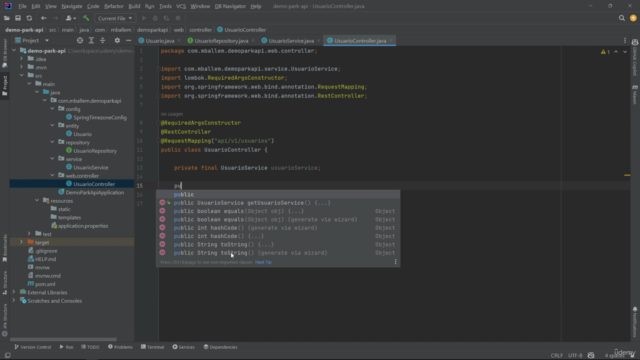Image resolution: width=640 pixels, height=360 pixels.
Task: Click the warning indicator in editor corner
Action: click(x=605, y=52)
